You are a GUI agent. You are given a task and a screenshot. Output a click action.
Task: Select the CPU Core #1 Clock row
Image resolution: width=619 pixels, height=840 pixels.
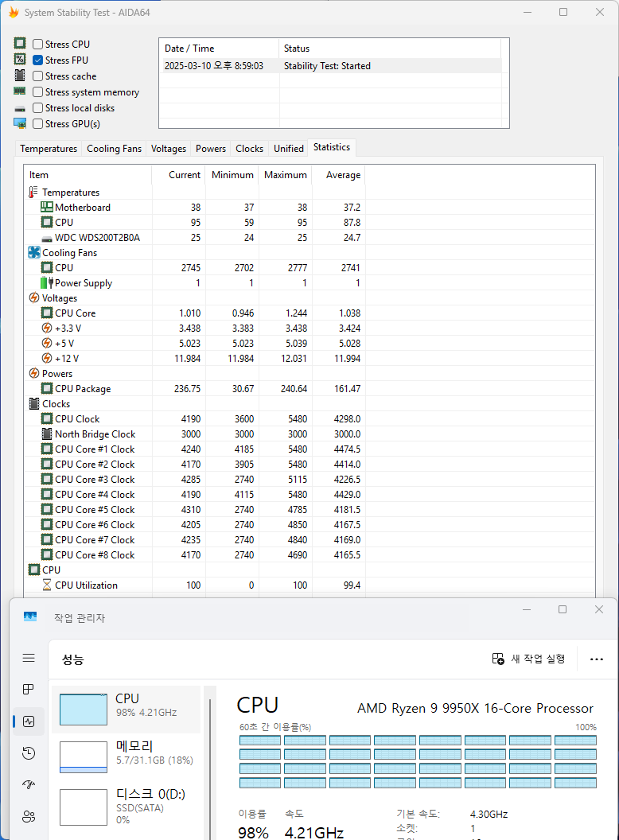195,449
